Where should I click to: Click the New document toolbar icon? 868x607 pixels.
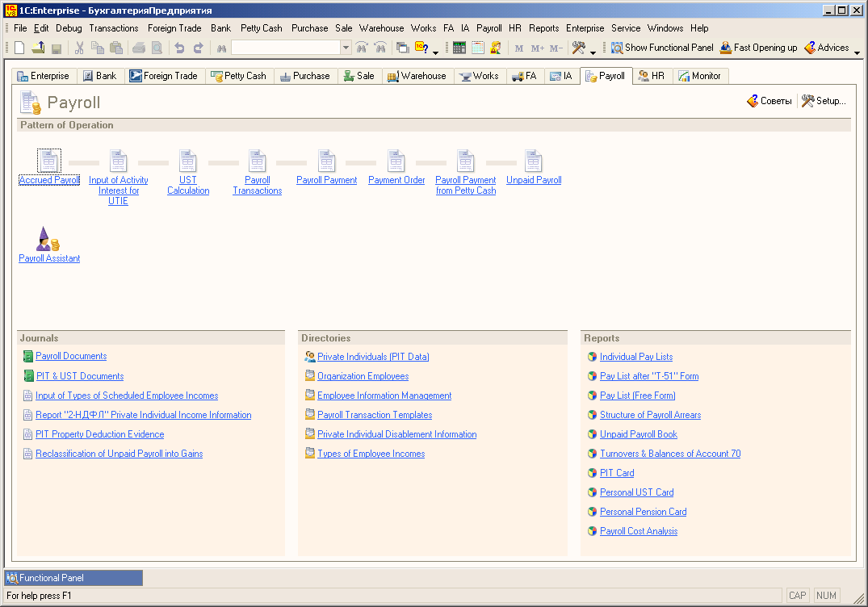[19, 48]
